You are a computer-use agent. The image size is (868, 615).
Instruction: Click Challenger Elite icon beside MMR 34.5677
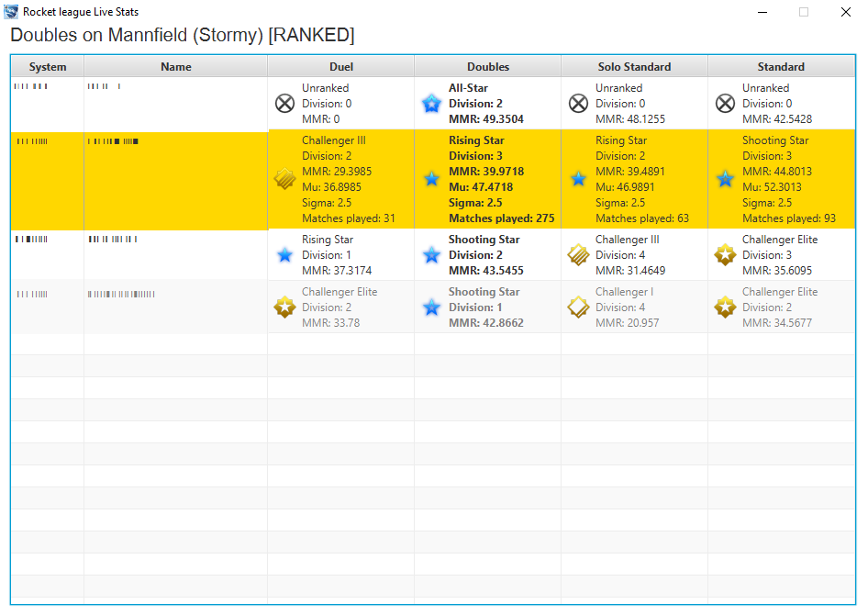tap(725, 307)
